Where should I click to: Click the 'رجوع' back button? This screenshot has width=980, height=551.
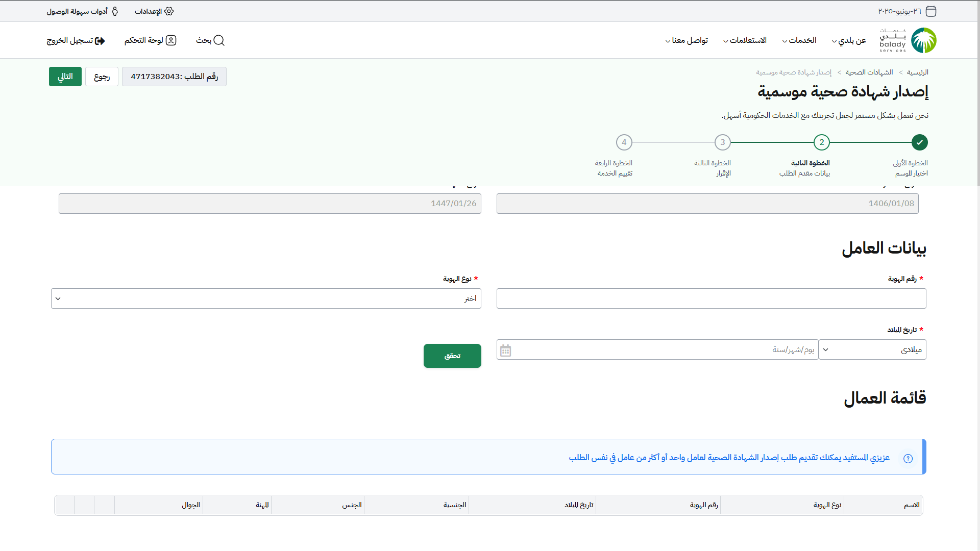(102, 77)
